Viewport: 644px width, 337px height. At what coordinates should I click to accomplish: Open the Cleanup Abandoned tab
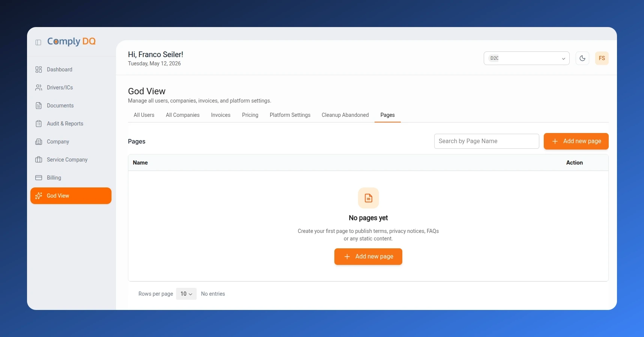345,115
